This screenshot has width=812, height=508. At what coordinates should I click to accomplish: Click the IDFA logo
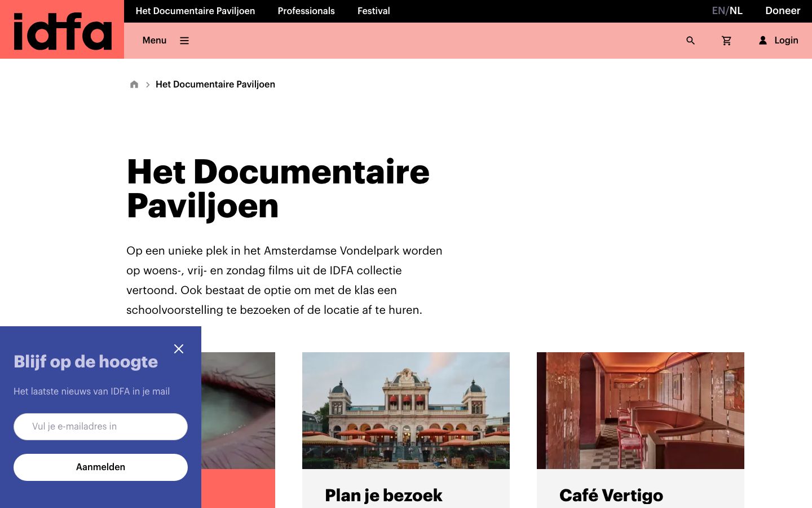pyautogui.click(x=62, y=30)
